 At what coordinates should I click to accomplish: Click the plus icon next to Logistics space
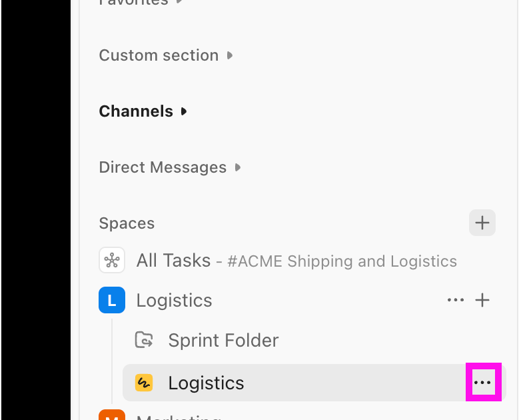(x=482, y=301)
